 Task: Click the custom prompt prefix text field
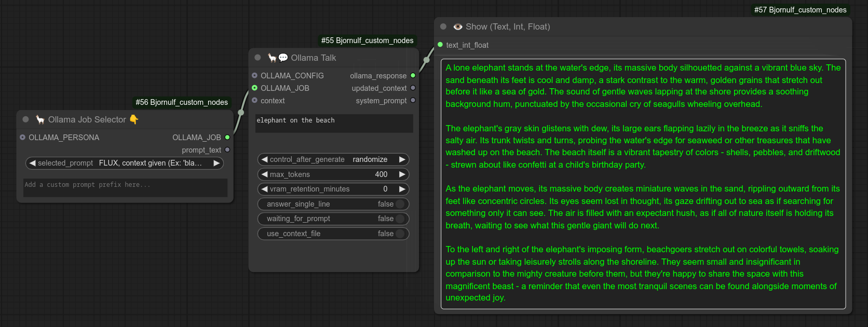pyautogui.click(x=125, y=187)
